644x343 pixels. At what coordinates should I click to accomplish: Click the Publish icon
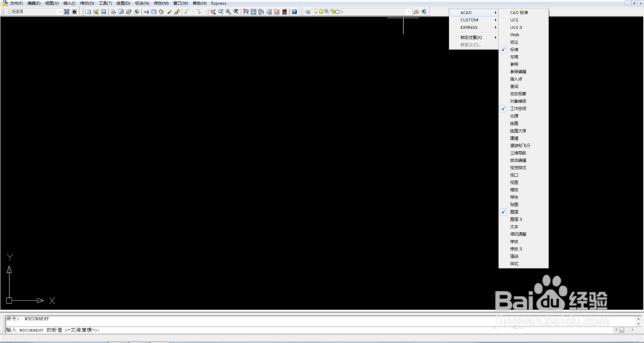129,12
